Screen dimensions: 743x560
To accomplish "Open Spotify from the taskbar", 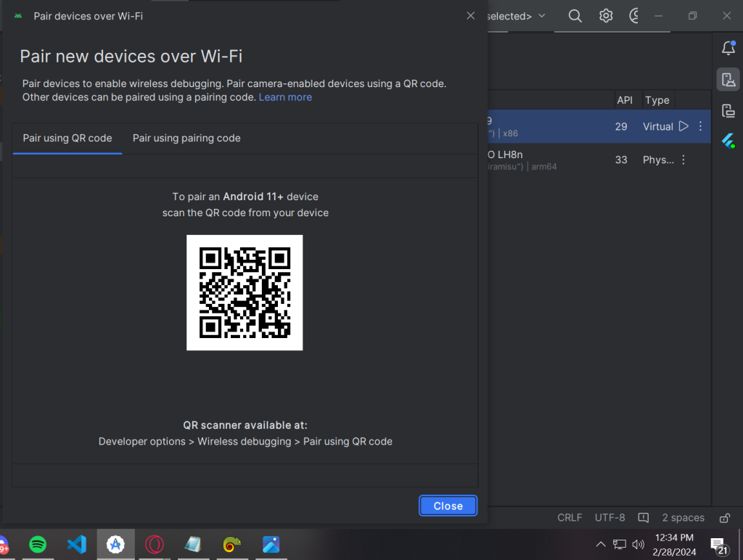I will [x=38, y=544].
